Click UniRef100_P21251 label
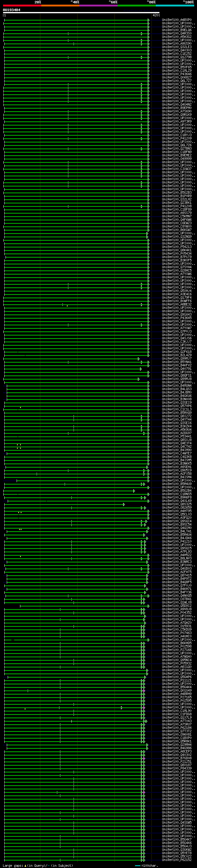The width and height of the screenshot is (197, 868). [177, 761]
